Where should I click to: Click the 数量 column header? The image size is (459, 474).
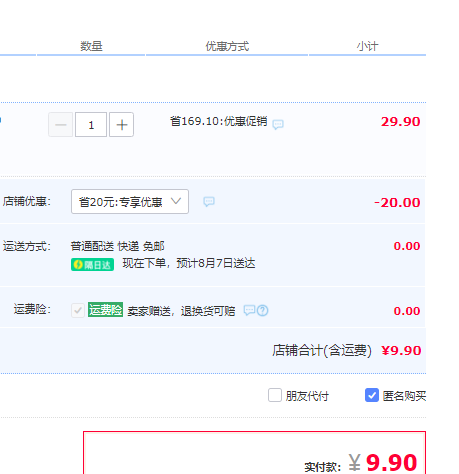[91, 46]
